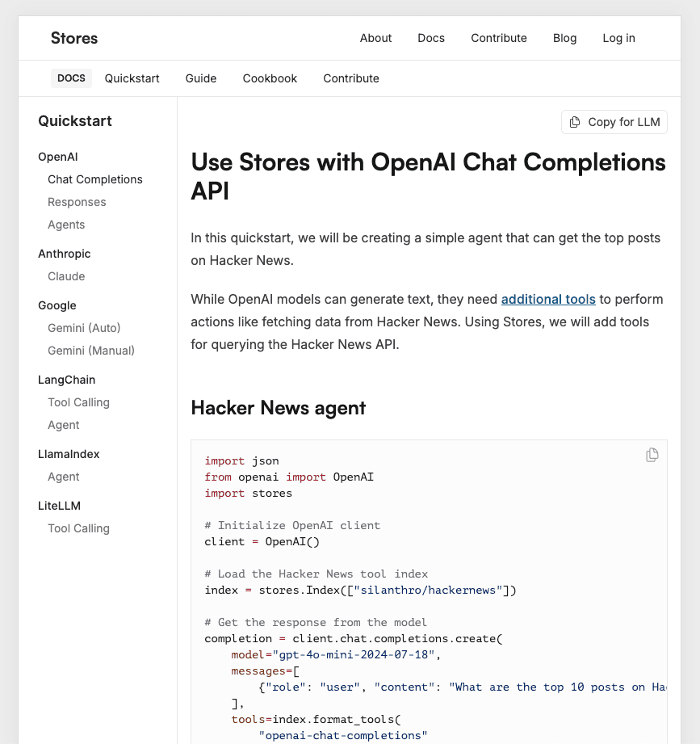Open the Blog page
This screenshot has height=744, width=700.
point(565,38)
